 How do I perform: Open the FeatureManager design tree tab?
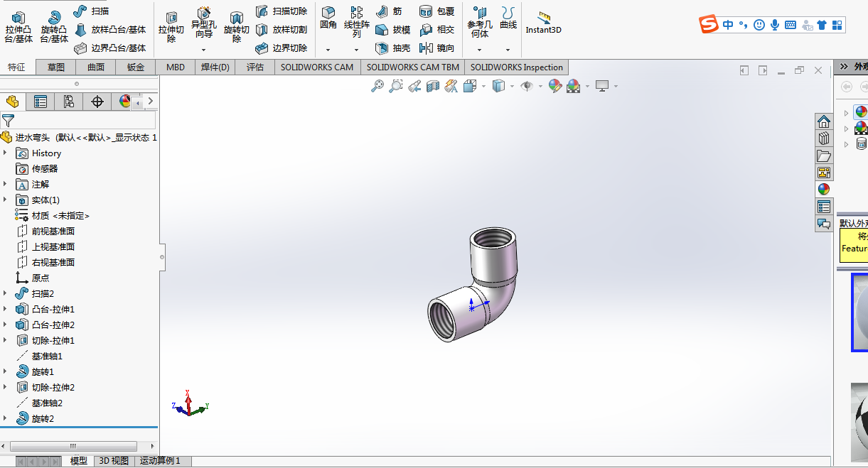[x=12, y=102]
